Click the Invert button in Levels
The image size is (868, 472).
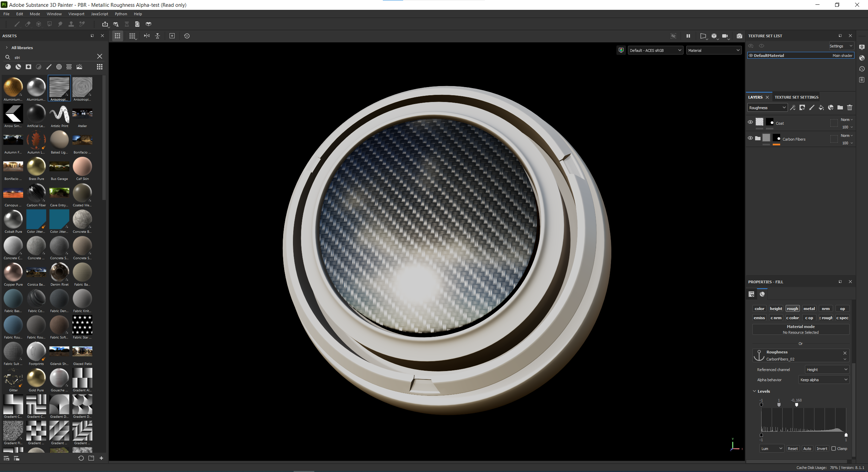(822, 448)
